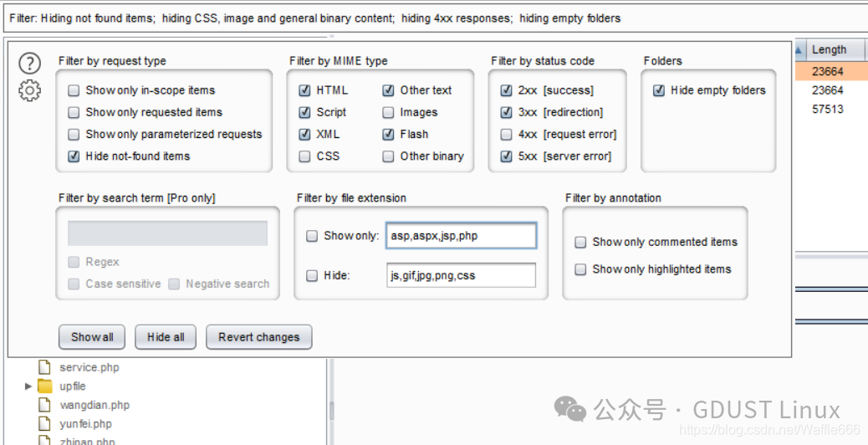Click the upfile folder icon
Screen dimensions: 868x445
pyautogui.click(x=45, y=386)
